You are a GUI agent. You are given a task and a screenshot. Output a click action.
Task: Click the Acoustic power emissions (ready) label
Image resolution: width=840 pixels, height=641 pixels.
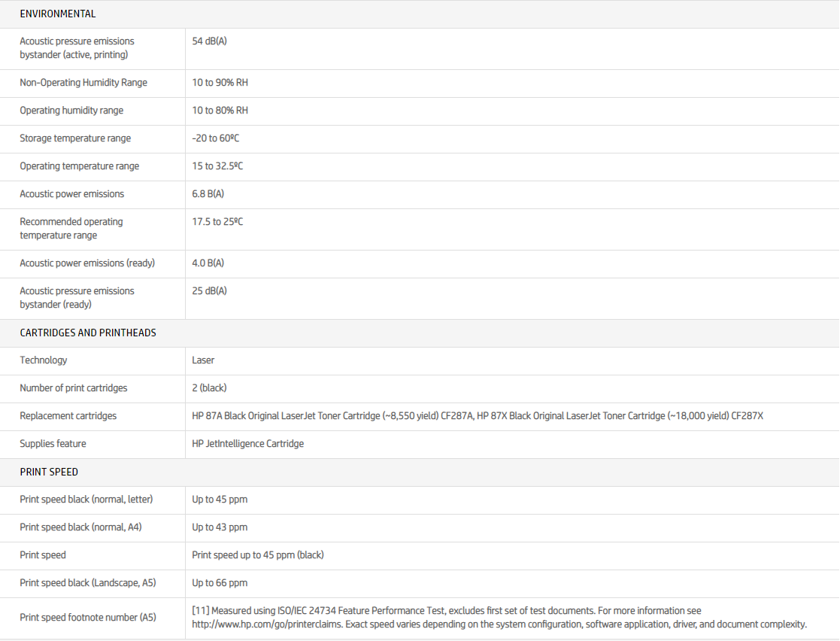click(x=87, y=263)
